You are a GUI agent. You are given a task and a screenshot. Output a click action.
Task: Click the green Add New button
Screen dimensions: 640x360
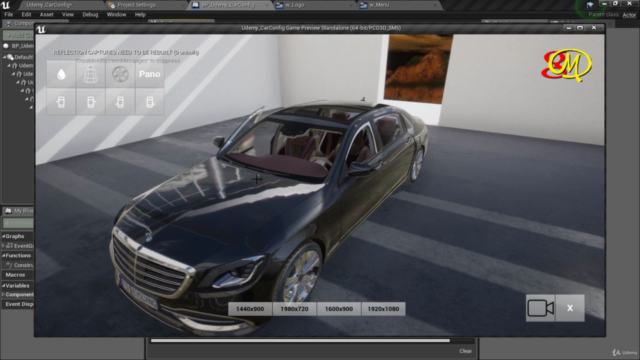point(19,223)
